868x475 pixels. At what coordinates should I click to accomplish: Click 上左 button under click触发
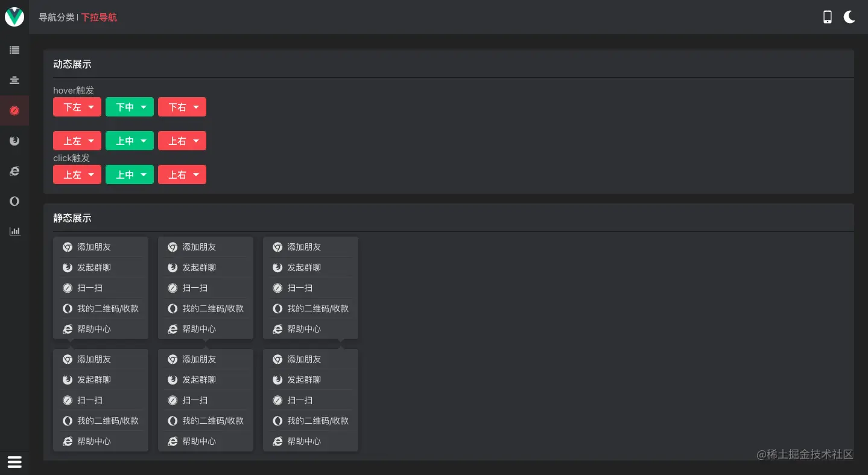tap(77, 174)
